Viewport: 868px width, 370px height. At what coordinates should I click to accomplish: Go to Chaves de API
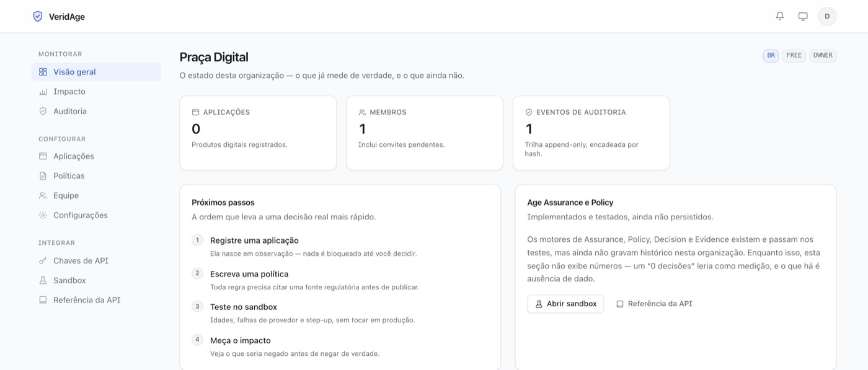pos(96,261)
